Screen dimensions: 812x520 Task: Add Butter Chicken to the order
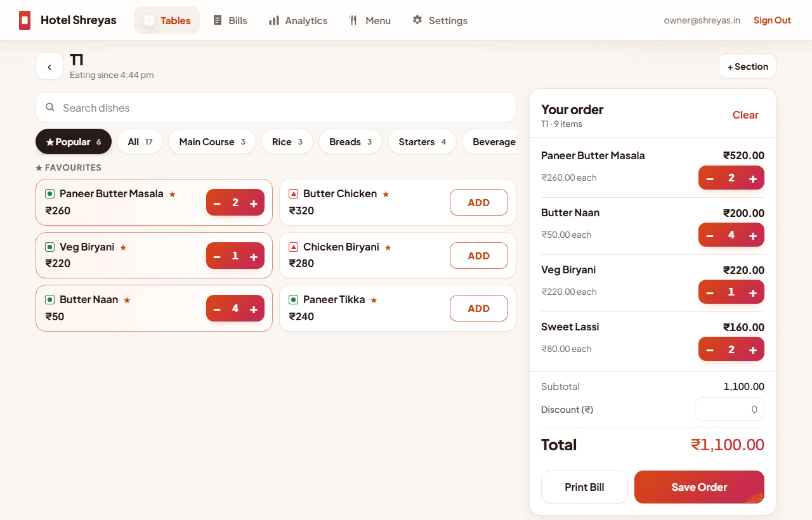click(x=479, y=202)
